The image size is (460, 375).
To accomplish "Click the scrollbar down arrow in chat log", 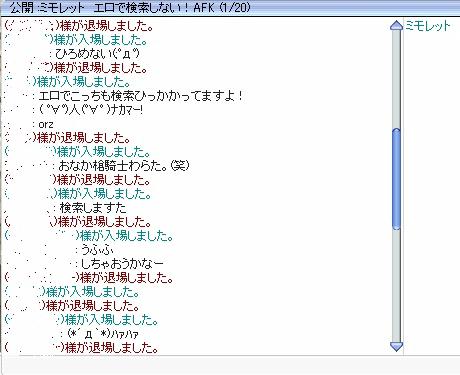I will point(396,347).
